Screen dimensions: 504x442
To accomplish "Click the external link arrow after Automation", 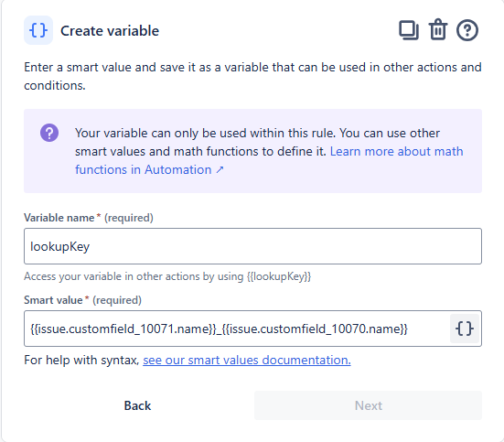I will click(220, 169).
